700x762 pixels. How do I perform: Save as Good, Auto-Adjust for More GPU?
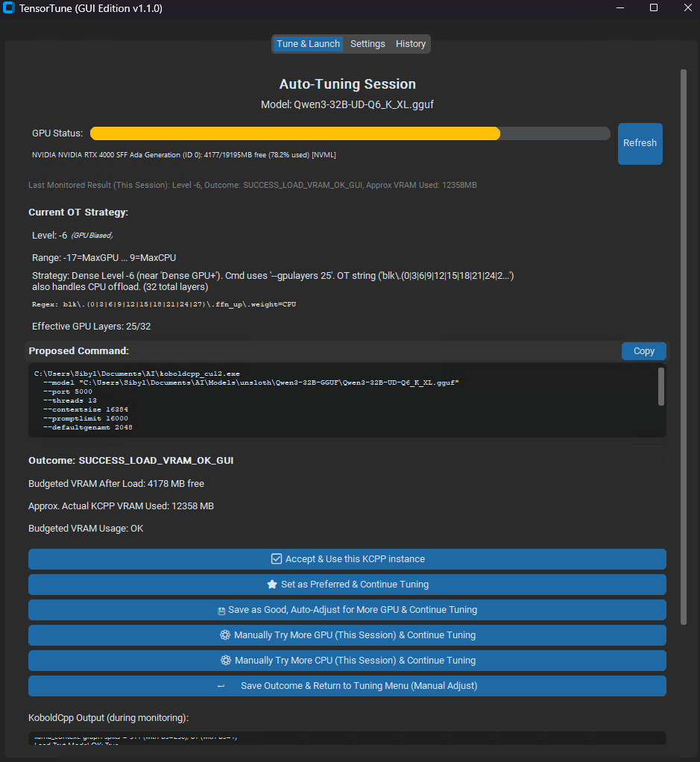point(347,609)
